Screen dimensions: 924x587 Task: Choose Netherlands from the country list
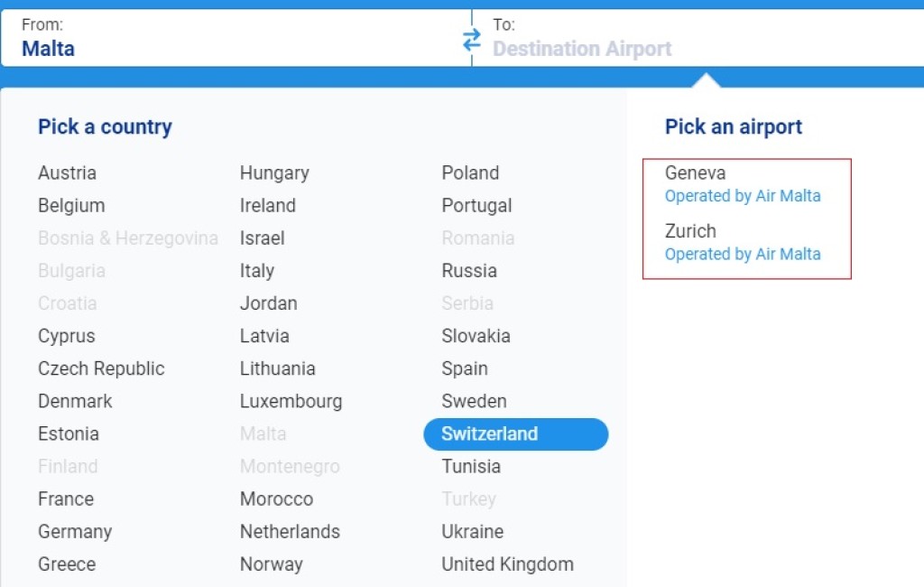coord(290,532)
